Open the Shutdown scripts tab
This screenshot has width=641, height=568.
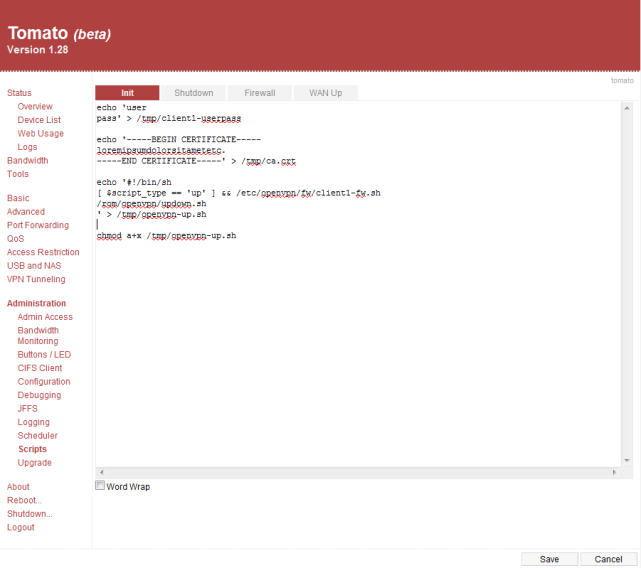pyautogui.click(x=193, y=93)
